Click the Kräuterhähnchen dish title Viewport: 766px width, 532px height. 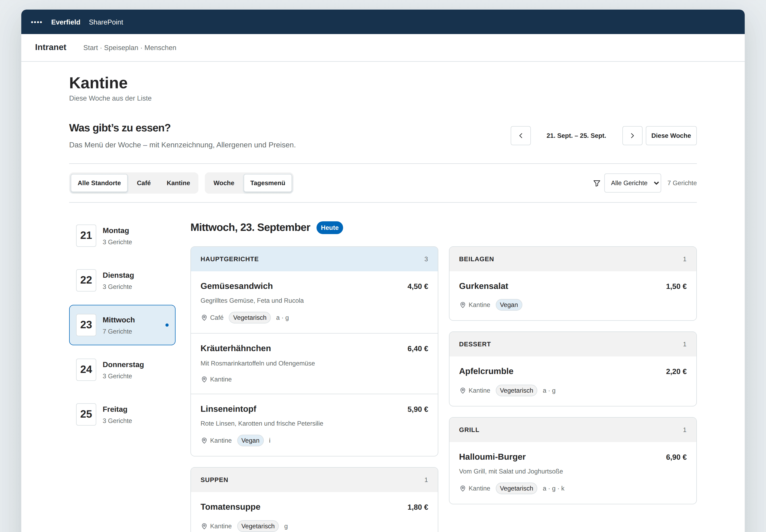pos(235,348)
